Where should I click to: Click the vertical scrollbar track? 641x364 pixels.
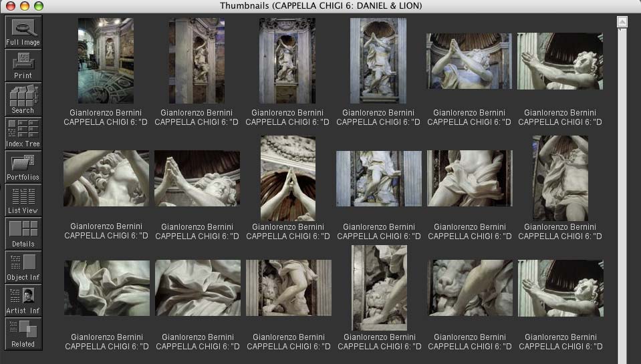point(622,196)
